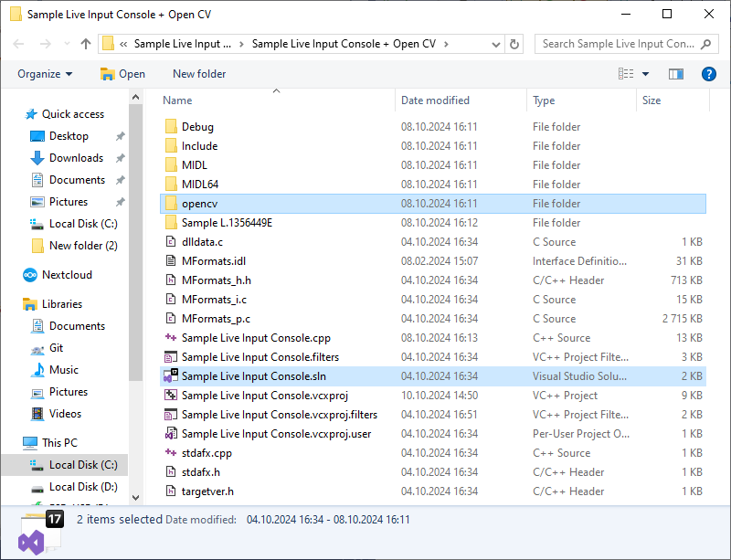Change the file list view layout
Image resolution: width=731 pixels, height=560 pixels.
point(626,74)
